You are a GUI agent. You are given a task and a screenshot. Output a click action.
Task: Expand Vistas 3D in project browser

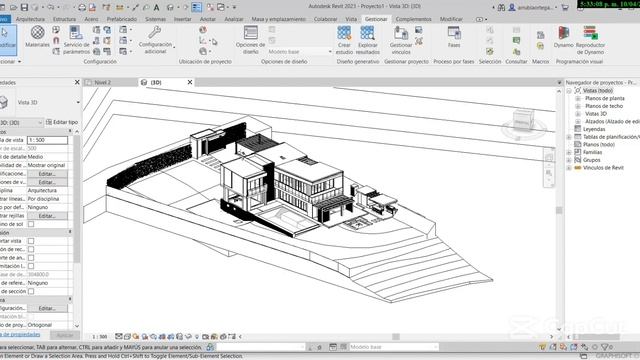point(578,114)
